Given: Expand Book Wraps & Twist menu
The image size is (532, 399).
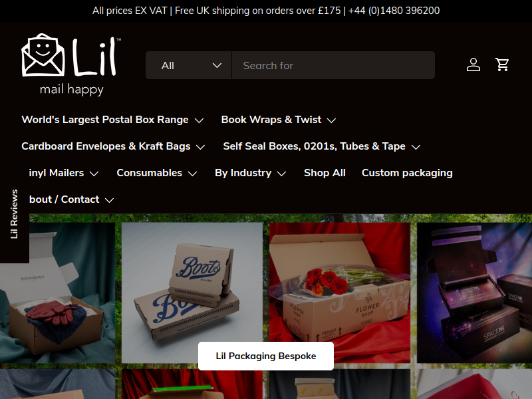Looking at the screenshot, I should tap(279, 120).
